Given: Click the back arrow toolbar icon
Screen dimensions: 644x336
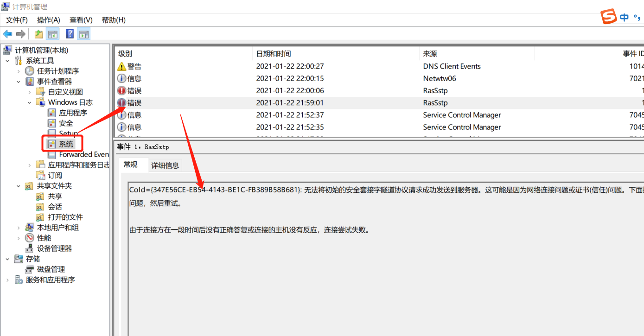Looking at the screenshot, I should [x=7, y=34].
